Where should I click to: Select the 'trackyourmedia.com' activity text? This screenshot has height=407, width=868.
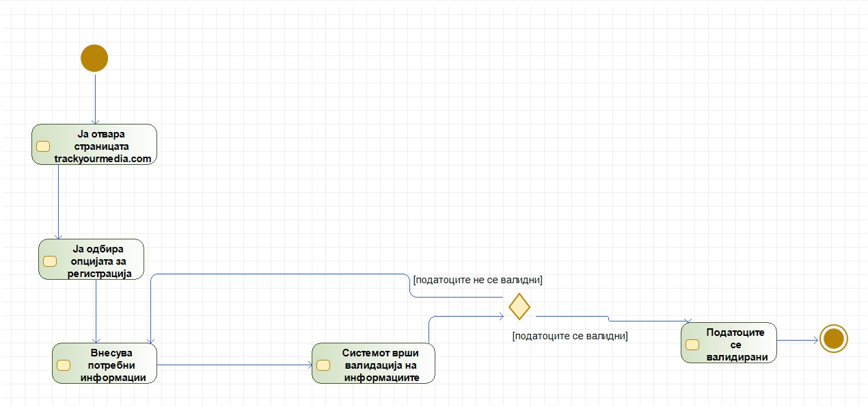click(x=103, y=158)
